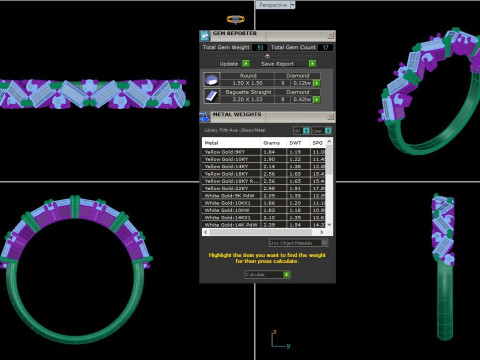Screen dimensions: 480x360
Task: Click the Gem Reporter panel icon
Action: (205, 35)
